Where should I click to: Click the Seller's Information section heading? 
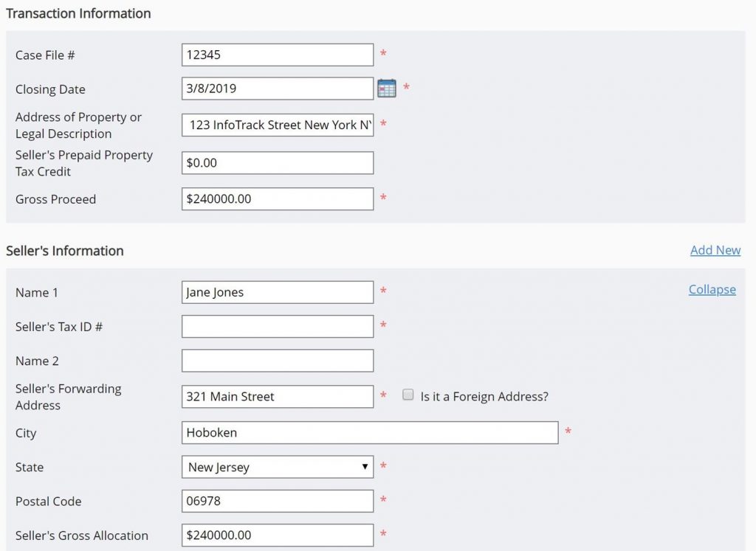point(64,251)
